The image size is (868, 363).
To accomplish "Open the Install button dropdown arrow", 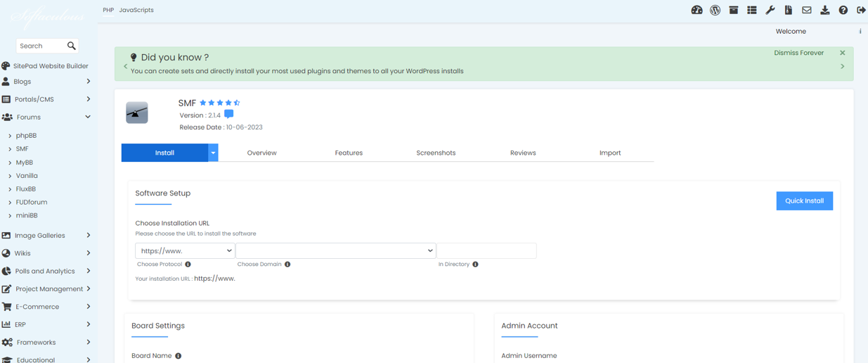I will [213, 153].
